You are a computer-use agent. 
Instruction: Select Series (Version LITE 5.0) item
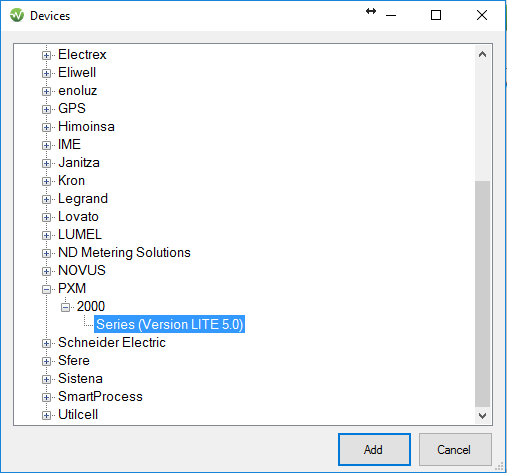[x=169, y=324]
